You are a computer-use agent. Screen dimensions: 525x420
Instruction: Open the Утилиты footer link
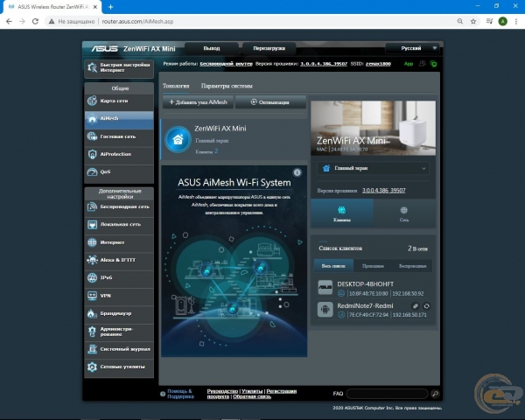pyautogui.click(x=252, y=391)
